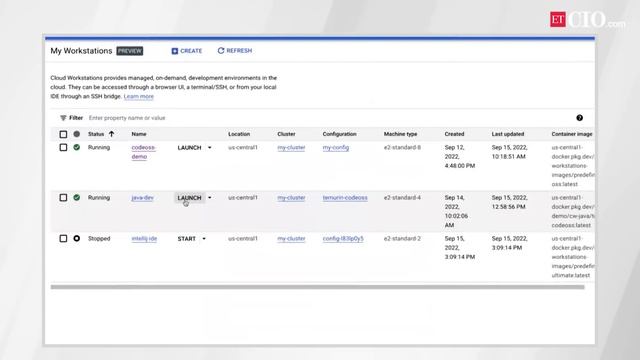This screenshot has height=360, width=640.
Task: Sort by the Created column header
Action: pos(454,134)
